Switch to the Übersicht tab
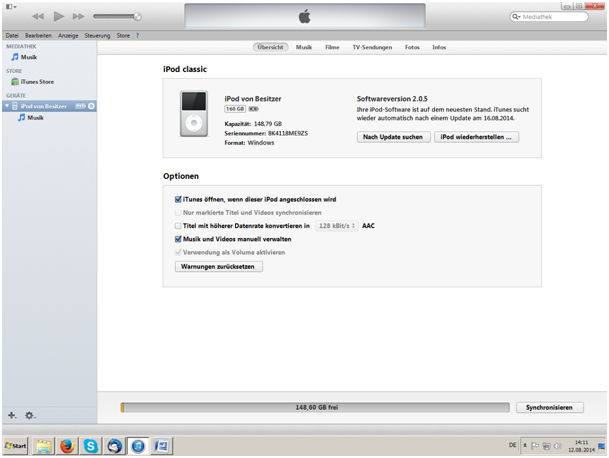Image resolution: width=609 pixels, height=458 pixels. tap(270, 47)
